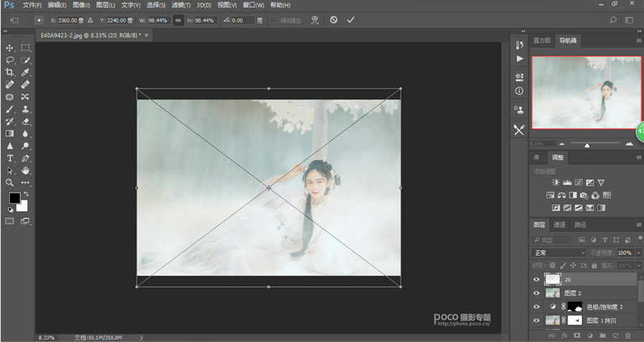Switch to the 通道 tab
The width and height of the screenshot is (644, 342).
pyautogui.click(x=560, y=225)
